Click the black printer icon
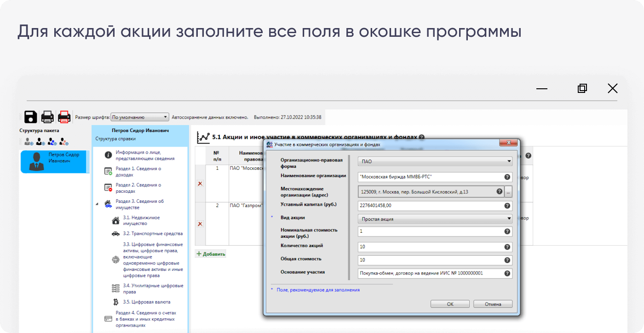This screenshot has width=644, height=333. pos(47,117)
